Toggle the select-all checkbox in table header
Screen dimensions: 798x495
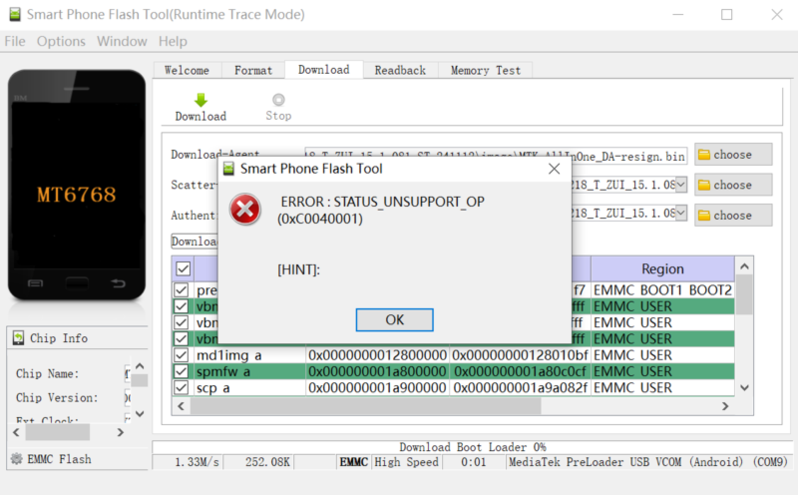pyautogui.click(x=183, y=269)
